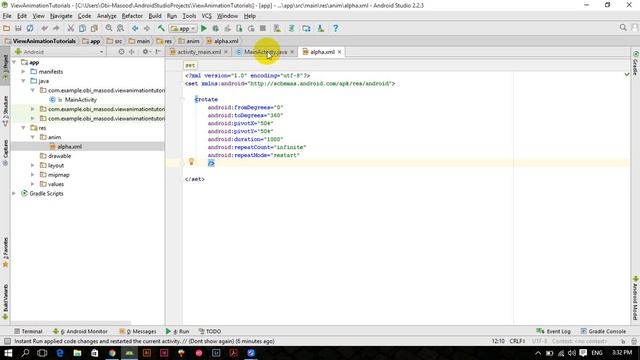Click the Help question mark icon
This screenshot has width=640, height=360.
tap(336, 28)
